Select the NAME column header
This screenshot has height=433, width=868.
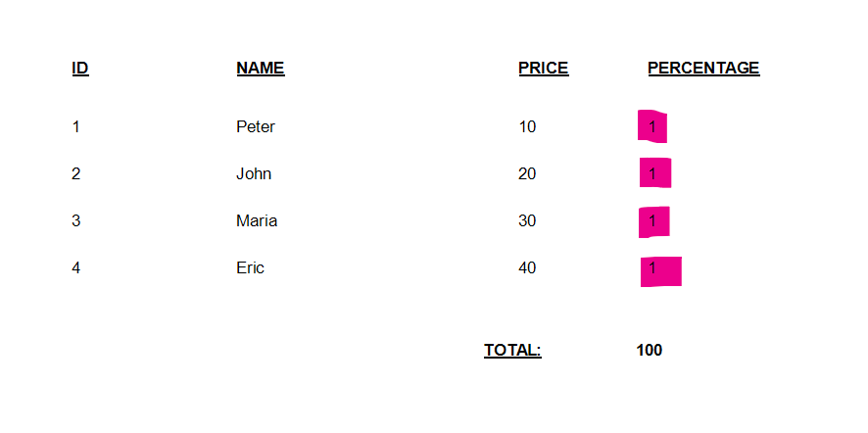tap(260, 69)
